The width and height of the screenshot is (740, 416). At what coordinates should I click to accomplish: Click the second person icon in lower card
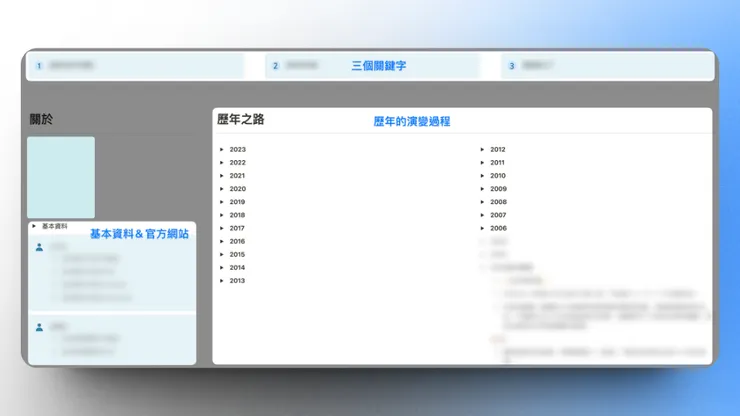point(39,327)
